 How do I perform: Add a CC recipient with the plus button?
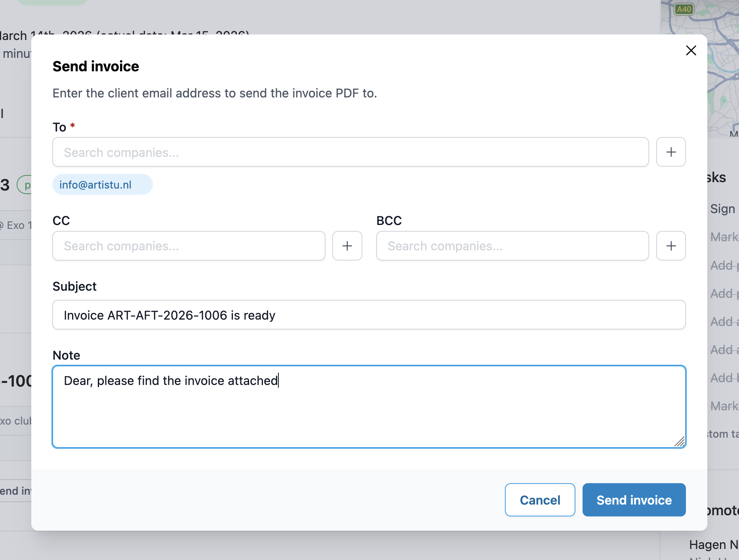[x=347, y=246]
